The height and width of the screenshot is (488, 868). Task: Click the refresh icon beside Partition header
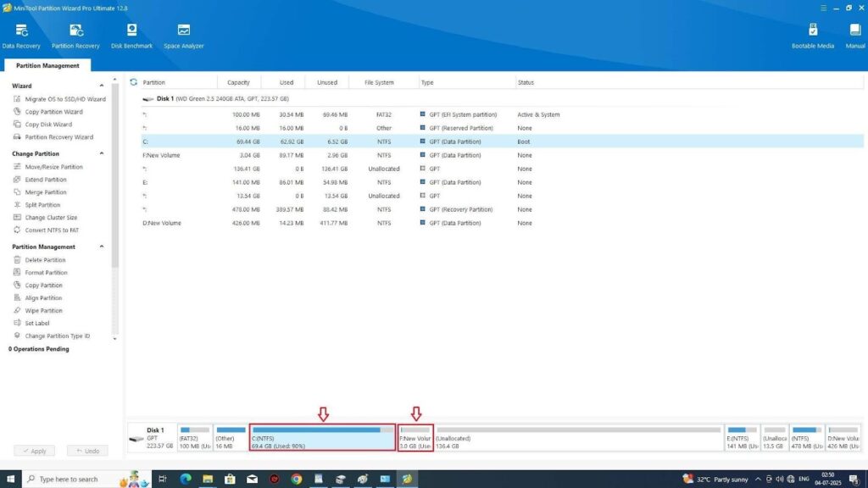pyautogui.click(x=134, y=82)
